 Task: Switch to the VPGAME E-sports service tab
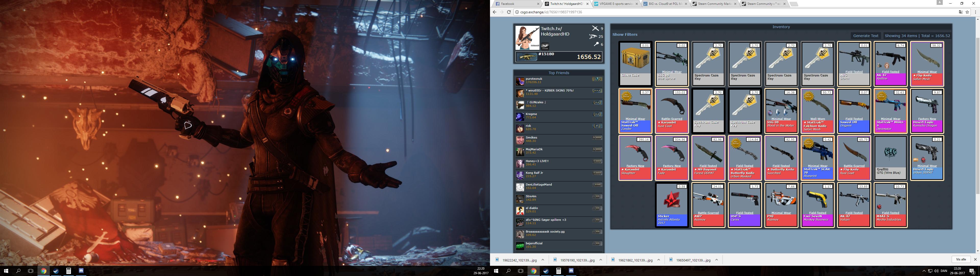(615, 4)
